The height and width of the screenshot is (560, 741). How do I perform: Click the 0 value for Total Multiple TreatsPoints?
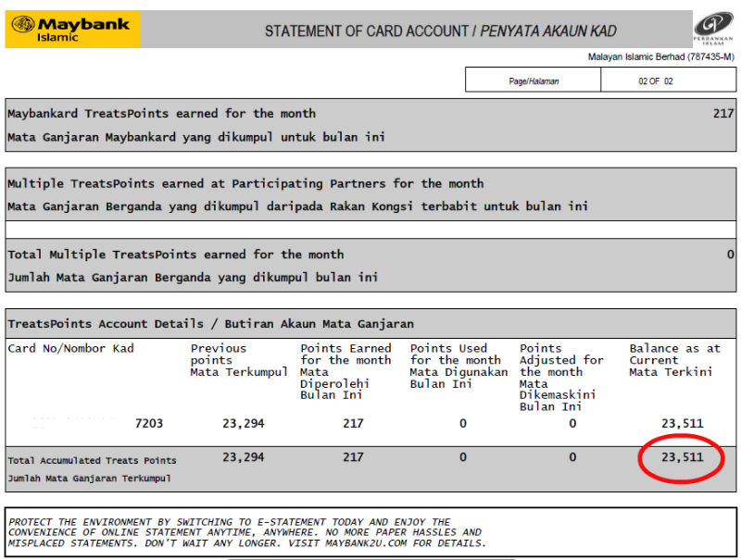tap(730, 255)
